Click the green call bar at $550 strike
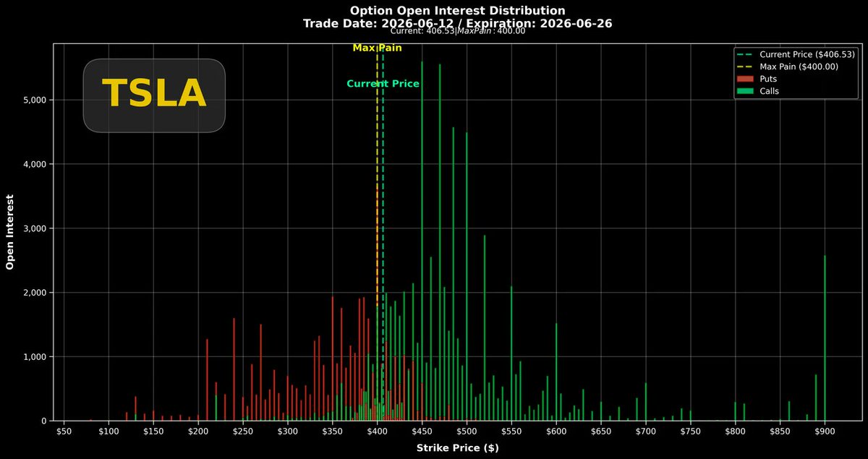This screenshot has width=868, height=459. pyautogui.click(x=511, y=353)
